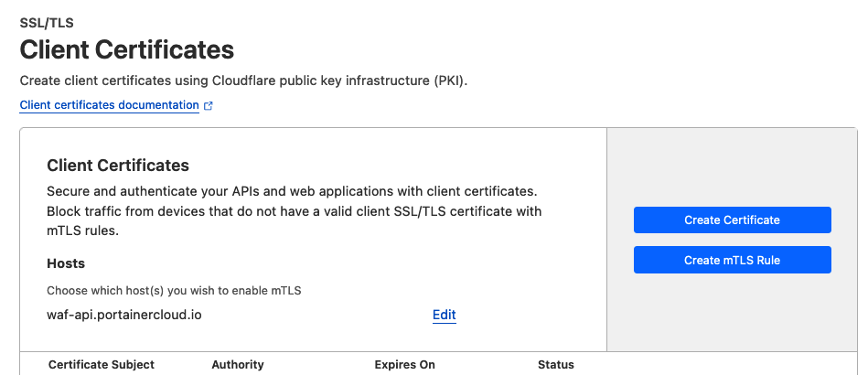The image size is (868, 375).
Task: Click the 'mTLS rules.' paragraph ending
Action: tap(83, 231)
